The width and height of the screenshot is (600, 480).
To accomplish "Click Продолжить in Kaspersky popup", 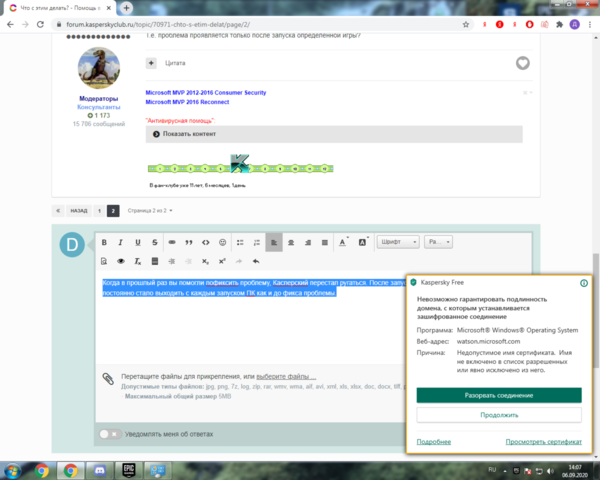I will pyautogui.click(x=499, y=415).
